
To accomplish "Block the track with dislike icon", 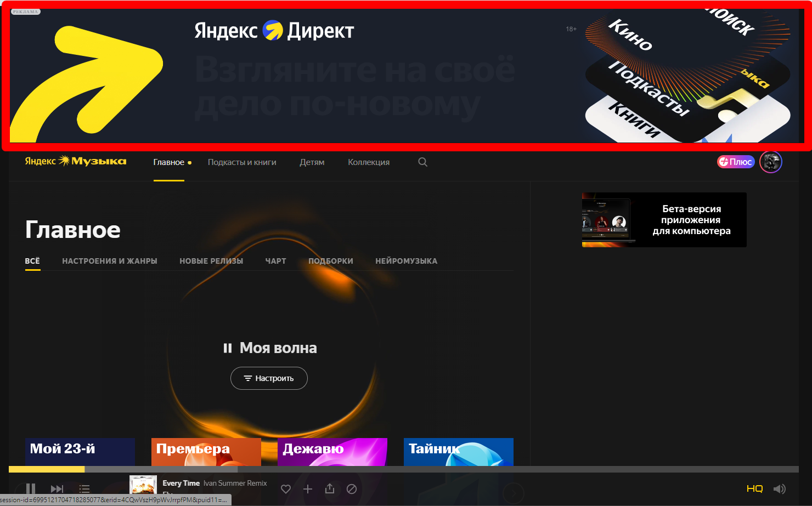I will click(352, 488).
